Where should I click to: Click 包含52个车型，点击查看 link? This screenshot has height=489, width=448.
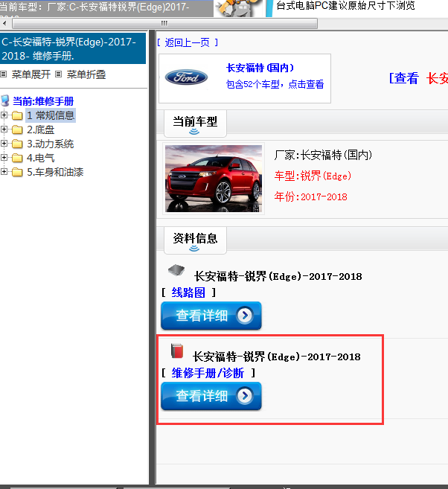(x=275, y=84)
